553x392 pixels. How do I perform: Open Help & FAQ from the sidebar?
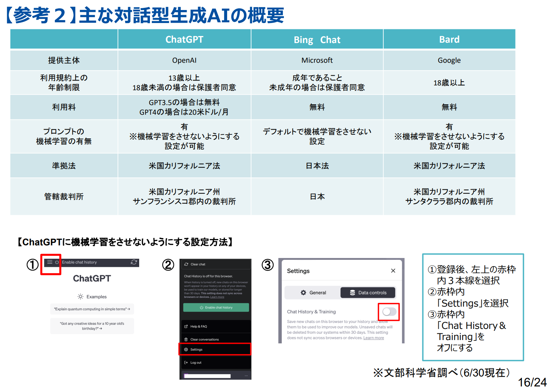215,327
